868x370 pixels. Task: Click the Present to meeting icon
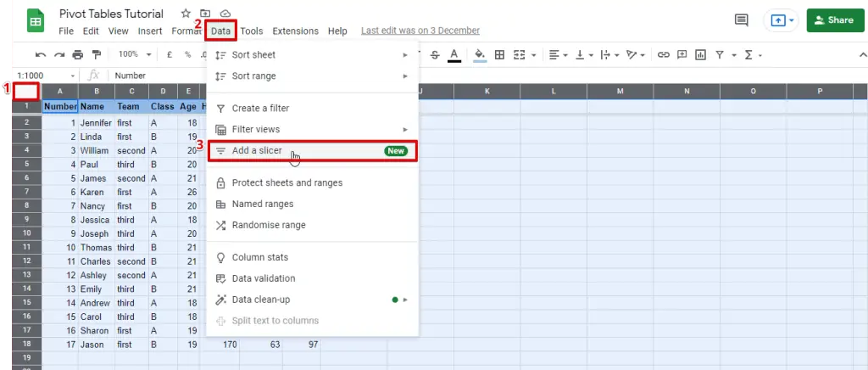pos(778,20)
